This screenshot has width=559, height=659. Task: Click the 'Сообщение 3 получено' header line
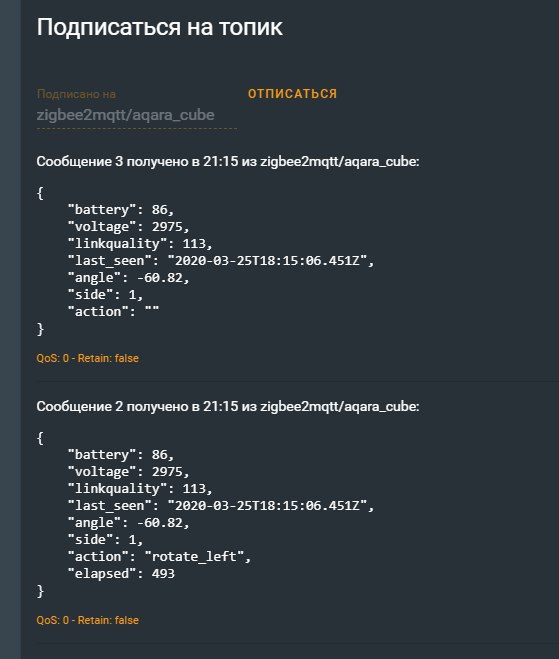click(x=228, y=161)
